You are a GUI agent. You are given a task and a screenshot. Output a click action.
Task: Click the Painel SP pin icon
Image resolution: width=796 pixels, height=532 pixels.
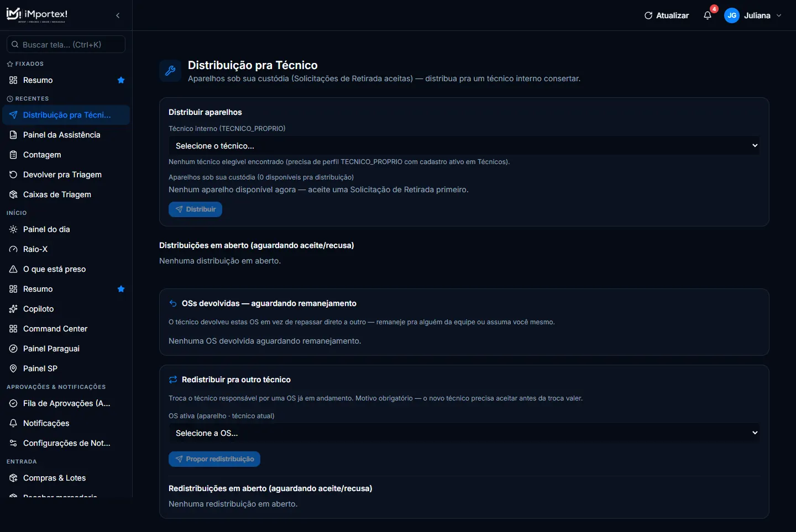coord(13,368)
